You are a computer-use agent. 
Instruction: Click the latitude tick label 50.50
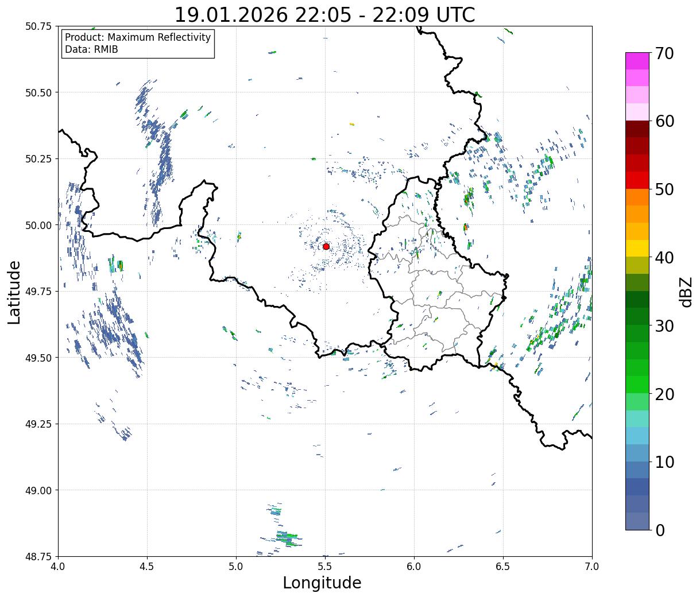[x=38, y=92]
